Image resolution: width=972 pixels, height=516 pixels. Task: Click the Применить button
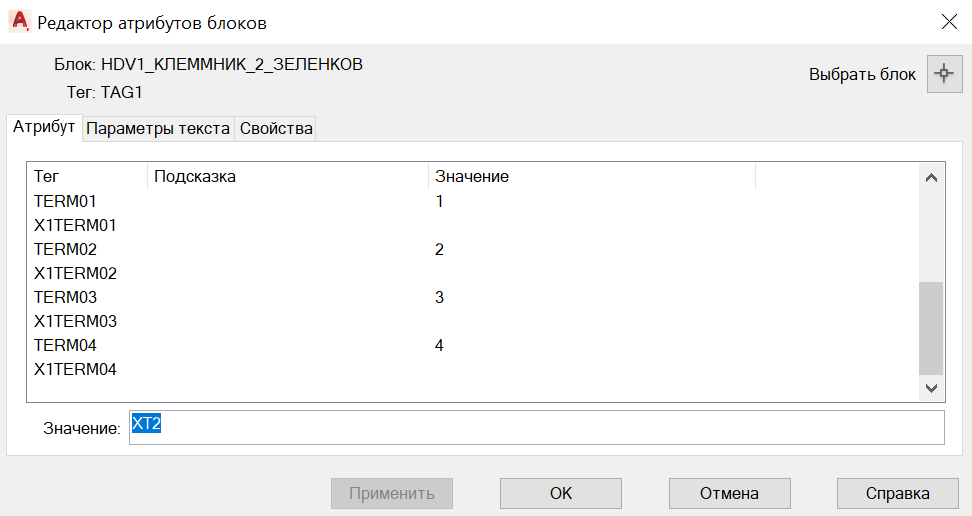(x=391, y=493)
